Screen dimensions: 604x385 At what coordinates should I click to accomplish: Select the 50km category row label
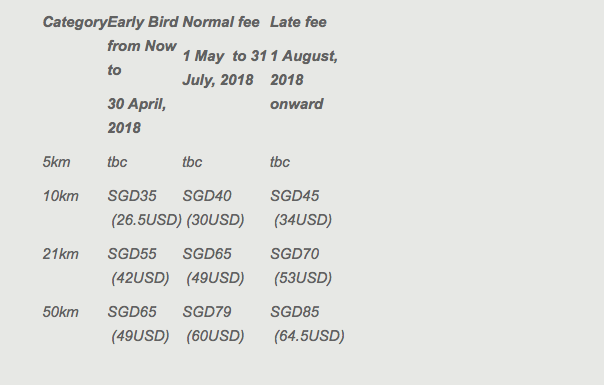pos(60,312)
